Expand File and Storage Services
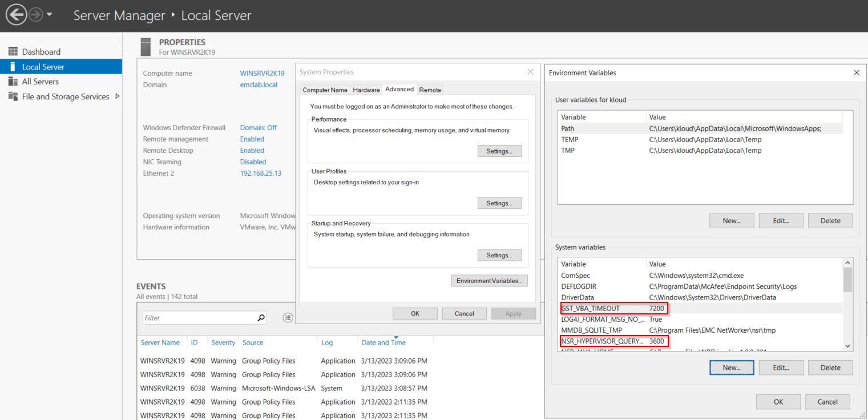Viewport: 868px width, 420px height. click(x=118, y=96)
